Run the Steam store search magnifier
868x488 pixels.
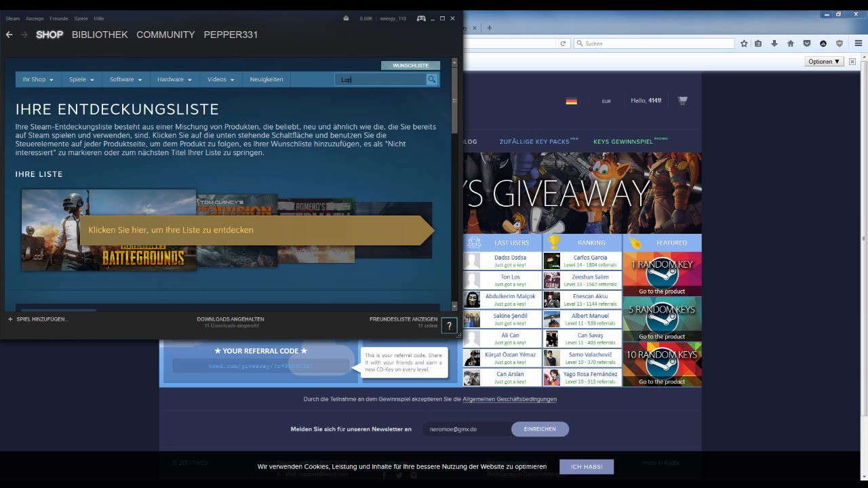tap(431, 79)
